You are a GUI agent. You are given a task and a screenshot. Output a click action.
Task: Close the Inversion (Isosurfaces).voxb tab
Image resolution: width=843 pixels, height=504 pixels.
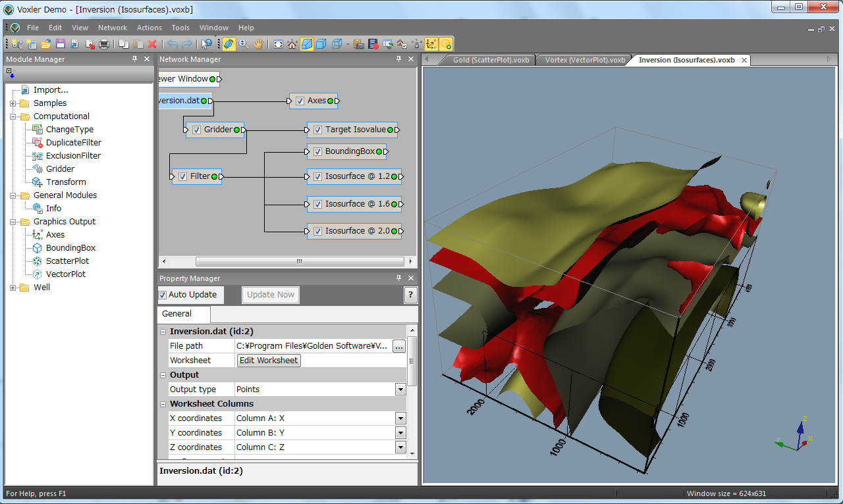coord(744,60)
